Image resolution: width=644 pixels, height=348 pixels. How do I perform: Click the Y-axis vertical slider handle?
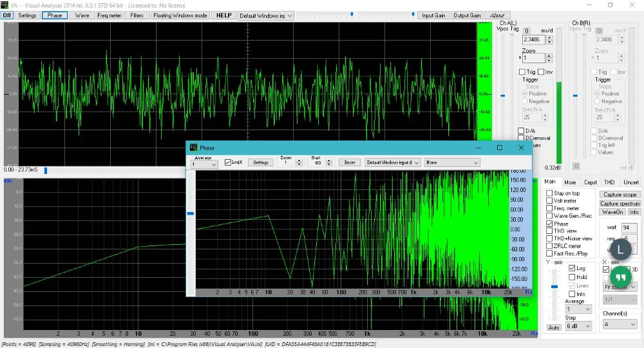(554, 286)
